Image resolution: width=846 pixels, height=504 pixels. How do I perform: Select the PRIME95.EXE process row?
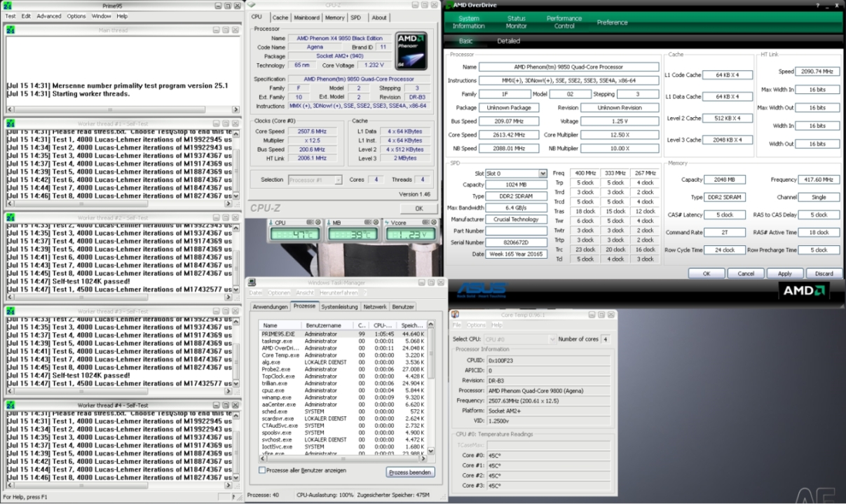pos(343,334)
